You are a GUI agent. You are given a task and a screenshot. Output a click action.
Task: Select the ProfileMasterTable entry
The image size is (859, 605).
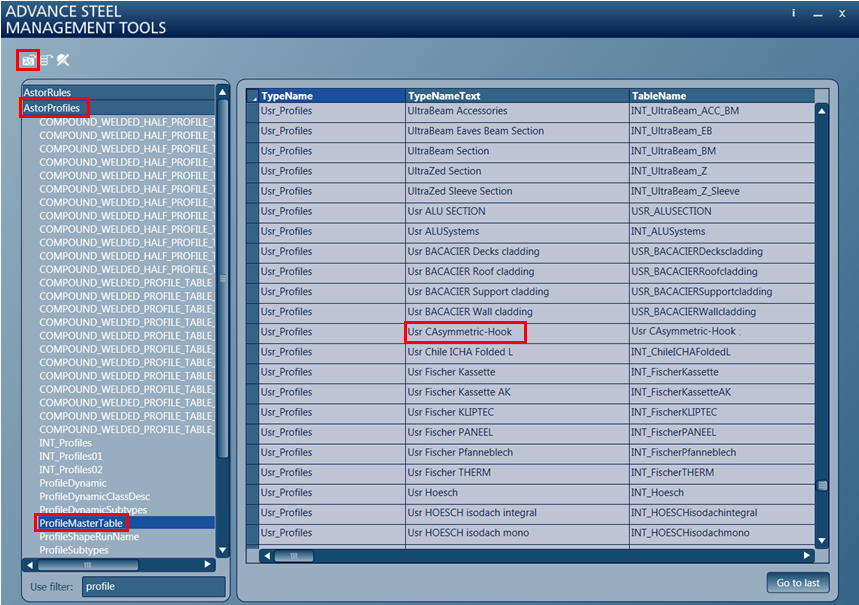point(81,523)
